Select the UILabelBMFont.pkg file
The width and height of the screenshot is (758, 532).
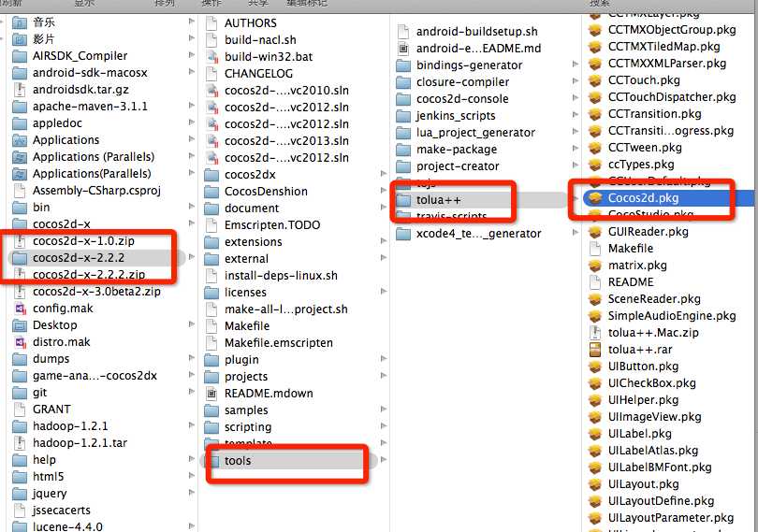(x=660, y=467)
